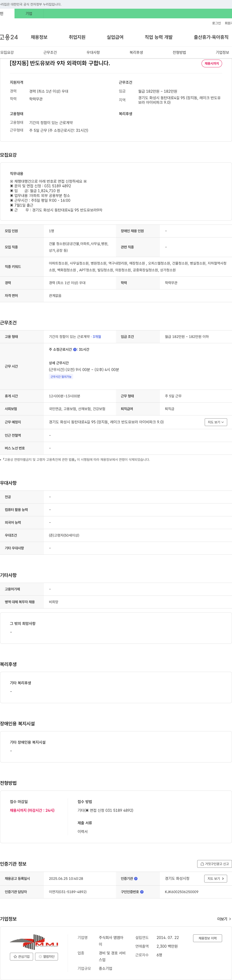232x980 pixels.
Task: Jump to 복리후생 section tab
Action: (136, 53)
